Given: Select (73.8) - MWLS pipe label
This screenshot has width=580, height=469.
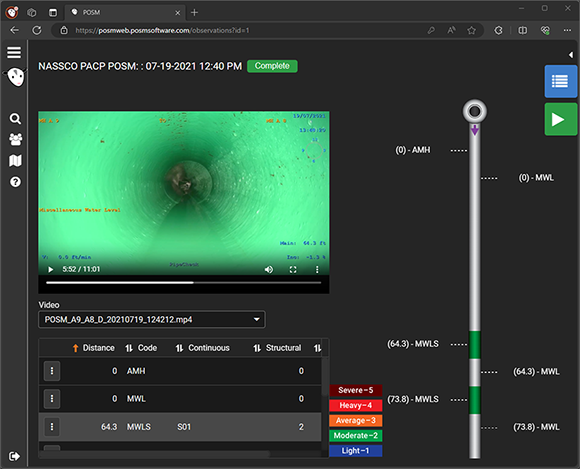Looking at the screenshot, I should coord(413,399).
